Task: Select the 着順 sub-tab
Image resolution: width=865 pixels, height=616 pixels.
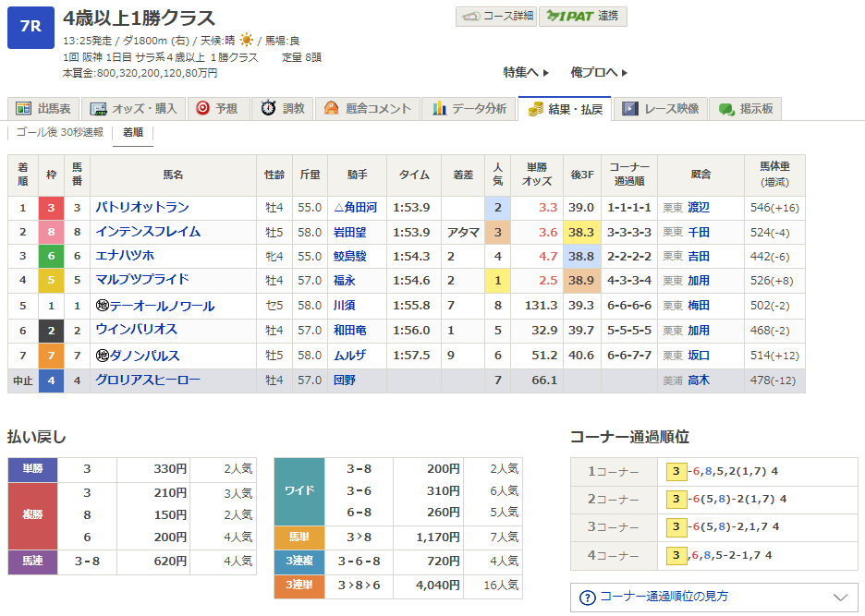Action: pyautogui.click(x=133, y=132)
